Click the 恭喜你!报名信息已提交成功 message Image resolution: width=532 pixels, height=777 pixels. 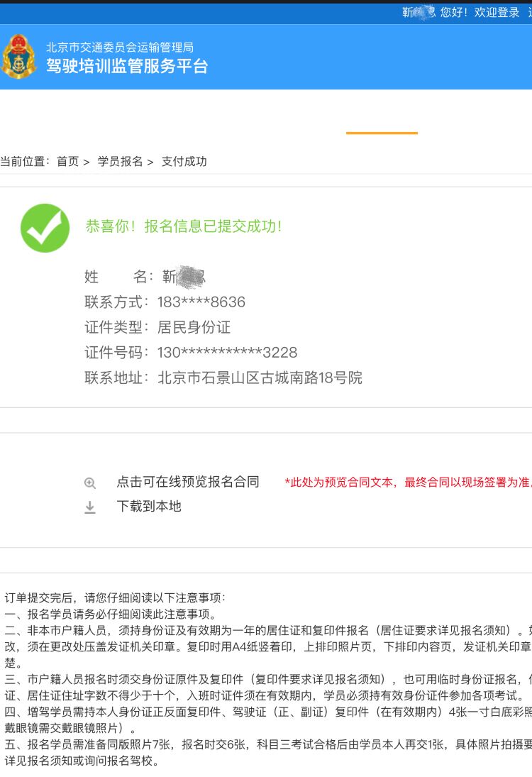tap(184, 226)
